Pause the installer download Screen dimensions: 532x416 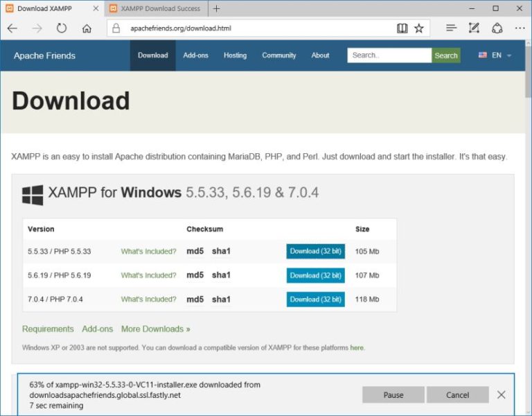393,395
